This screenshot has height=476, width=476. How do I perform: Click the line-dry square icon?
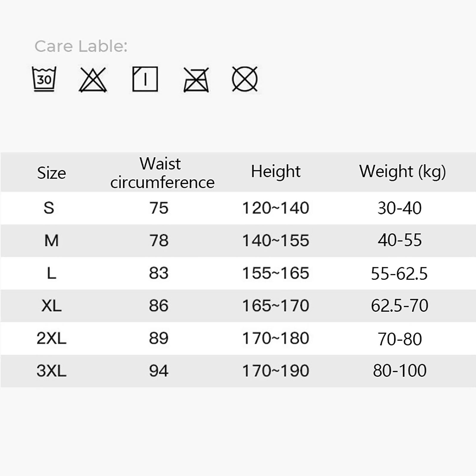click(145, 79)
